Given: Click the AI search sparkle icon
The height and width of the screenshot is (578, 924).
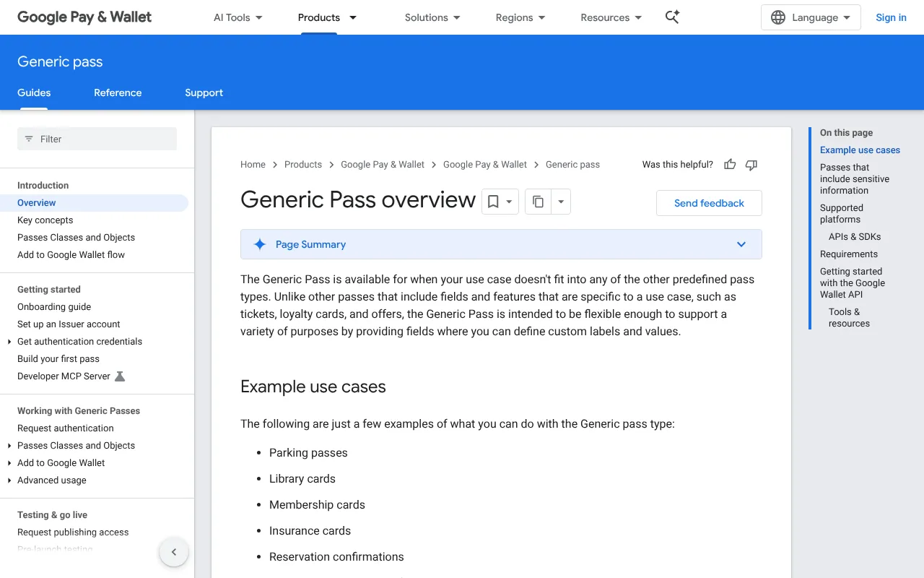Looking at the screenshot, I should [x=672, y=17].
